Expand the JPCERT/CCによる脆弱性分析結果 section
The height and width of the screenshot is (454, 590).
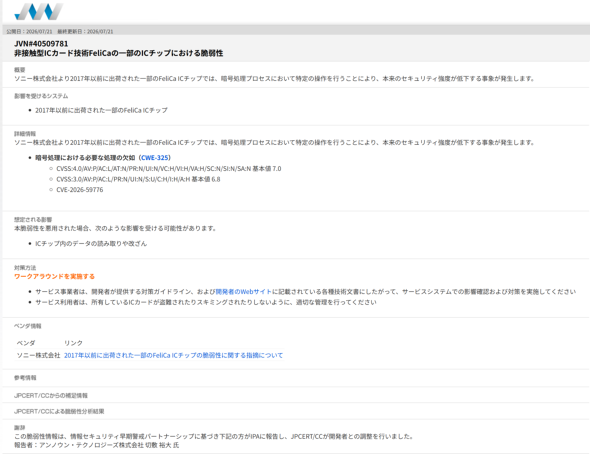pyautogui.click(x=59, y=411)
